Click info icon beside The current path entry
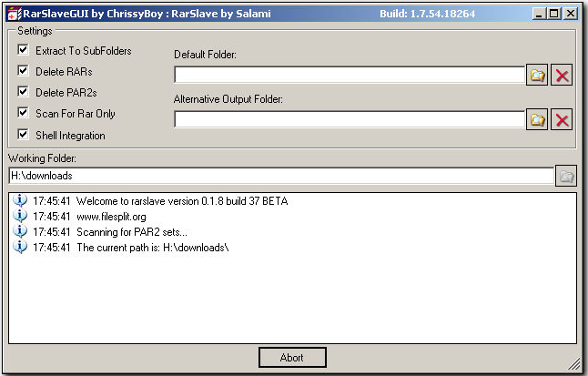The height and width of the screenshot is (376, 588). click(x=20, y=247)
